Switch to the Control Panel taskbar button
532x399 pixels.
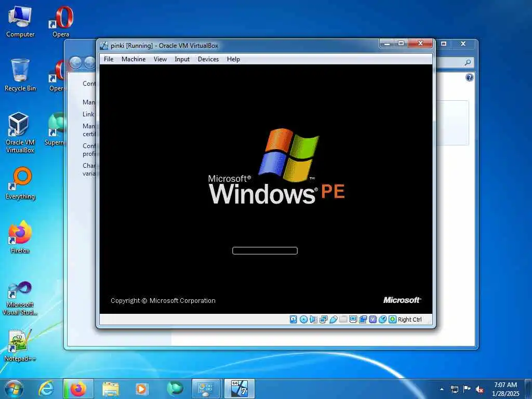206,389
